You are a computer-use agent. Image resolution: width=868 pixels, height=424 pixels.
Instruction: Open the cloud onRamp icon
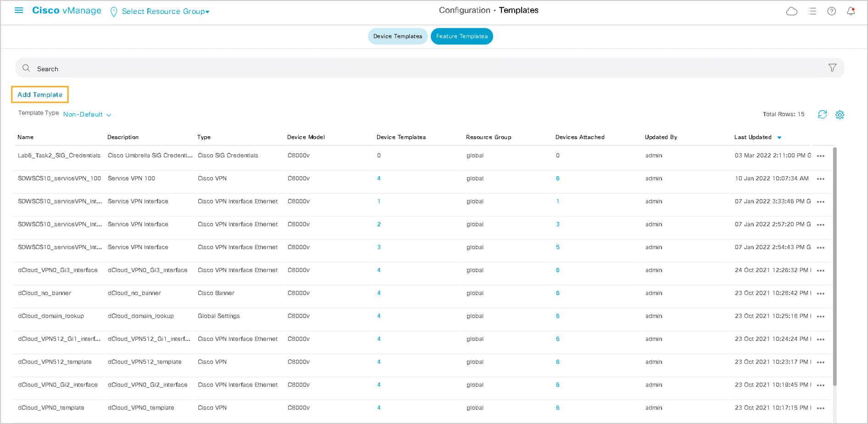791,11
